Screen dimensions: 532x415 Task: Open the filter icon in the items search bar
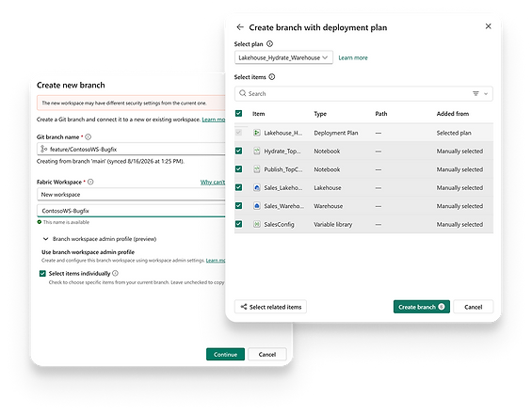(x=476, y=93)
